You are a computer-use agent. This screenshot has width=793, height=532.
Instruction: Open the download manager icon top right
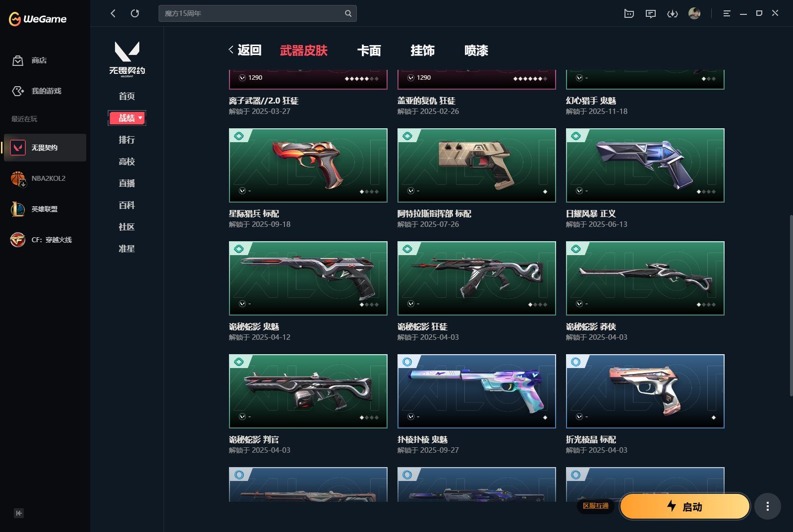[673, 14]
